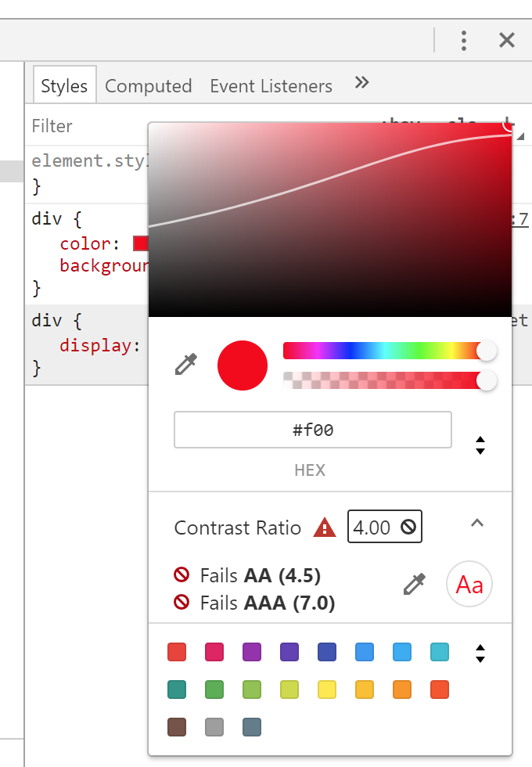The width and height of the screenshot is (532, 767).
Task: Click the Fails AA prohibition icon
Action: pos(182,576)
